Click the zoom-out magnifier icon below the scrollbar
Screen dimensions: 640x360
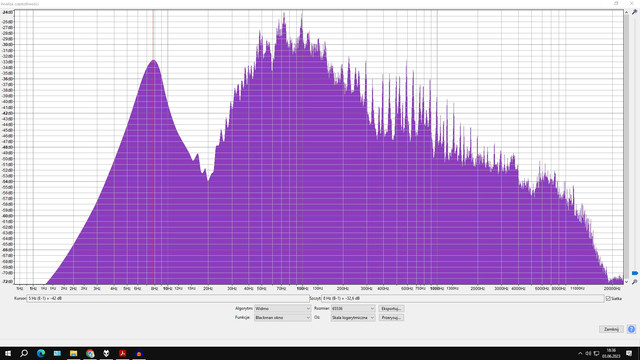634,282
